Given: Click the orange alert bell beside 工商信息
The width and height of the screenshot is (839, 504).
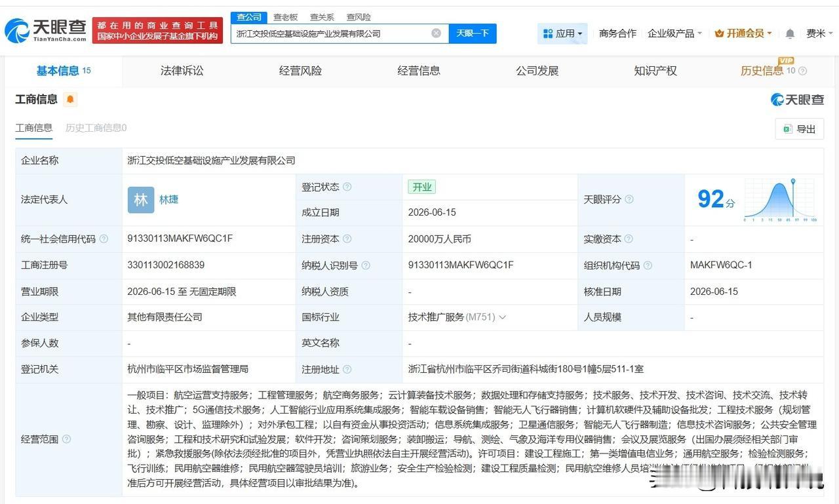Looking at the screenshot, I should (x=71, y=100).
